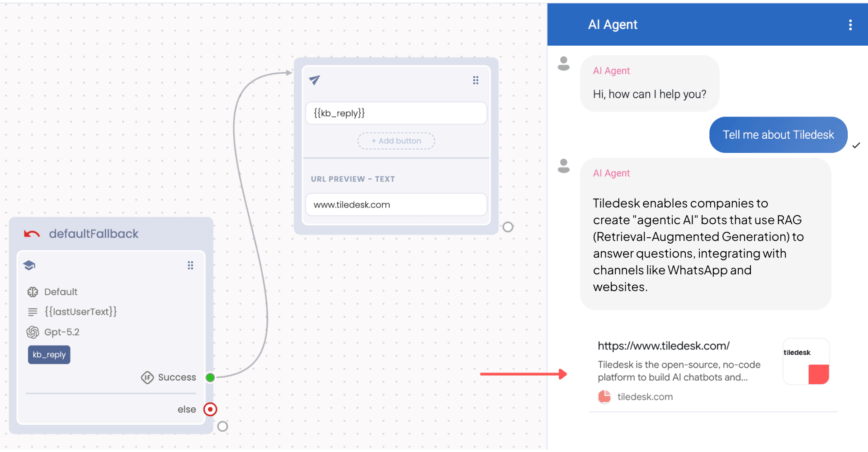The height and width of the screenshot is (452, 868).
Task: Click the AI Agent name above greeting
Action: [x=611, y=71]
